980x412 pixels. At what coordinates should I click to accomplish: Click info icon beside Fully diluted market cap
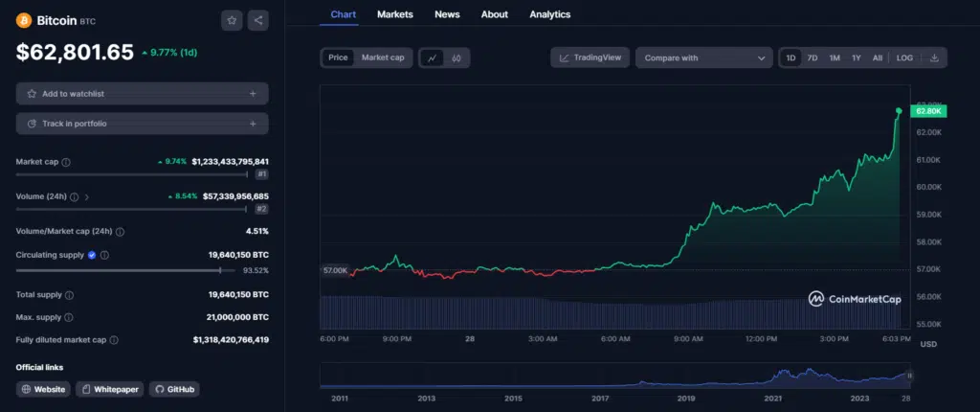tap(114, 340)
